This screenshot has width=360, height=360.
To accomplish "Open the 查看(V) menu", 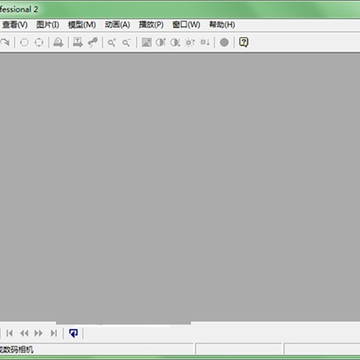I will [x=15, y=25].
